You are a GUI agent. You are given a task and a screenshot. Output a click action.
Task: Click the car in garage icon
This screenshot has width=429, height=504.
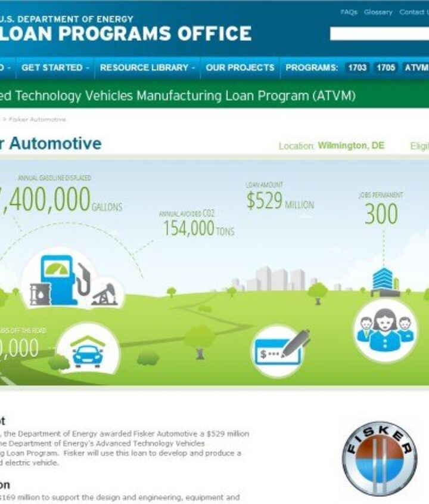coord(88,351)
